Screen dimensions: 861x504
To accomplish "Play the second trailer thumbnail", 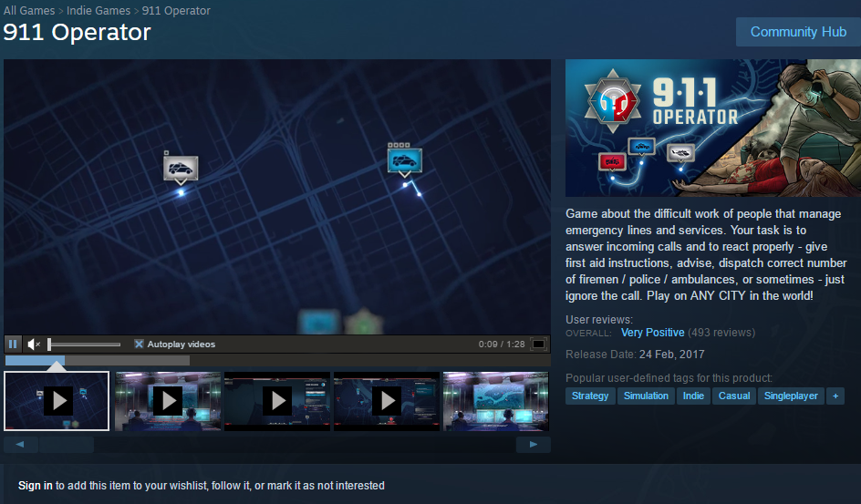I will tap(168, 401).
